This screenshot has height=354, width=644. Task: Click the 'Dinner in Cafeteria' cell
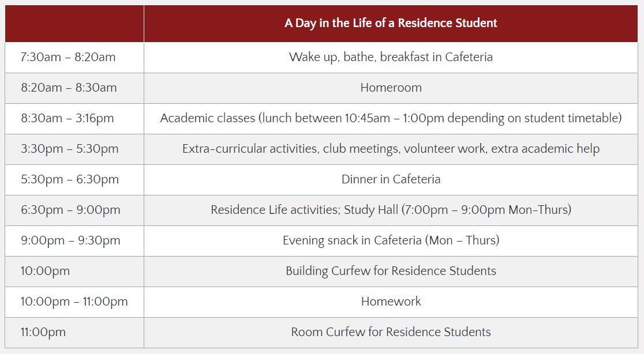tap(391, 179)
